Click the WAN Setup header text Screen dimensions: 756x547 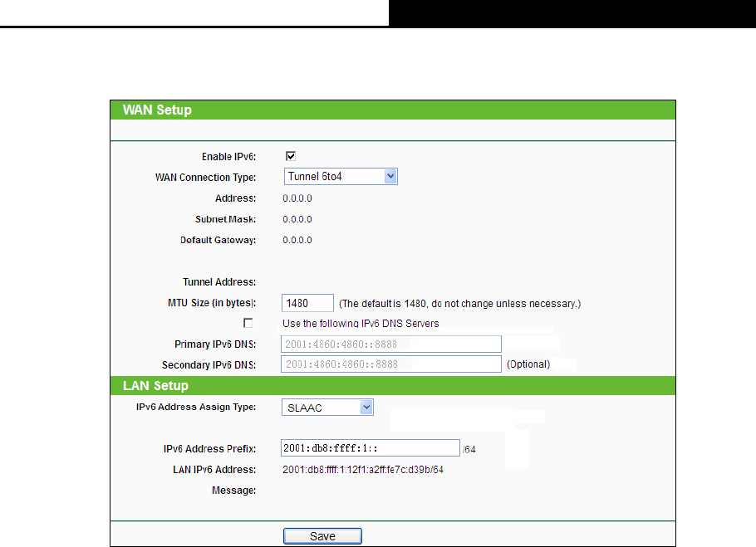(157, 110)
